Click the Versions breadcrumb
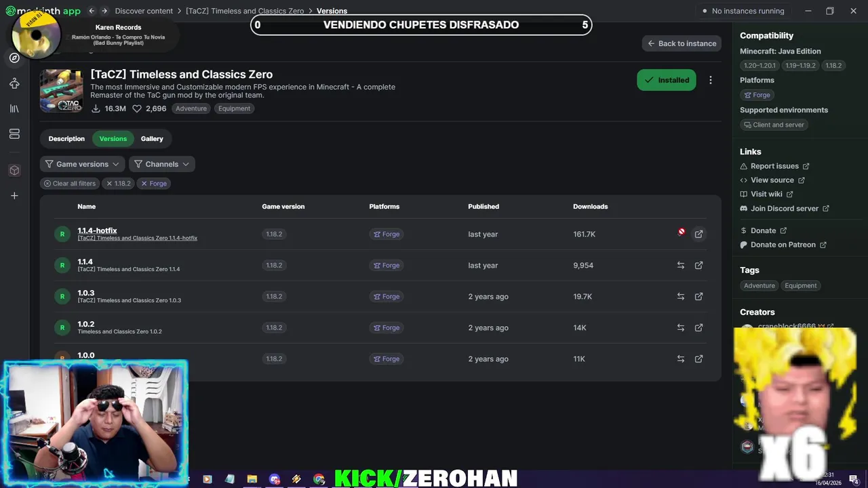868x488 pixels. [332, 11]
